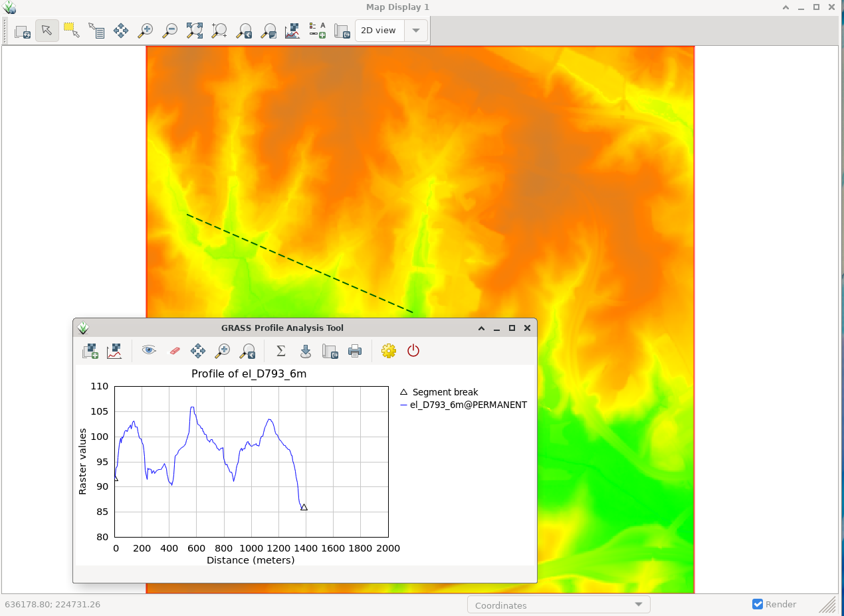Toggle the Render checkbox in status bar
This screenshot has width=844, height=616.
click(758, 604)
